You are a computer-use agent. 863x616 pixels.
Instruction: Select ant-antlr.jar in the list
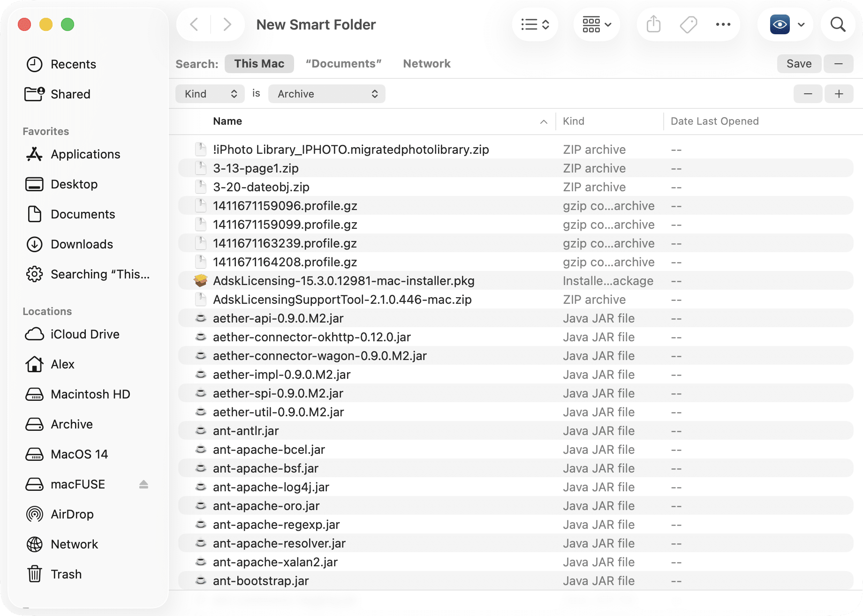click(x=515, y=431)
